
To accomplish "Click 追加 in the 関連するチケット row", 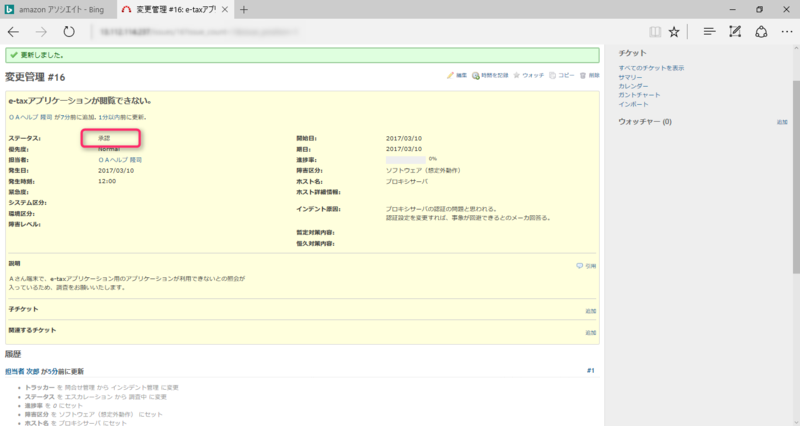I will click(590, 333).
